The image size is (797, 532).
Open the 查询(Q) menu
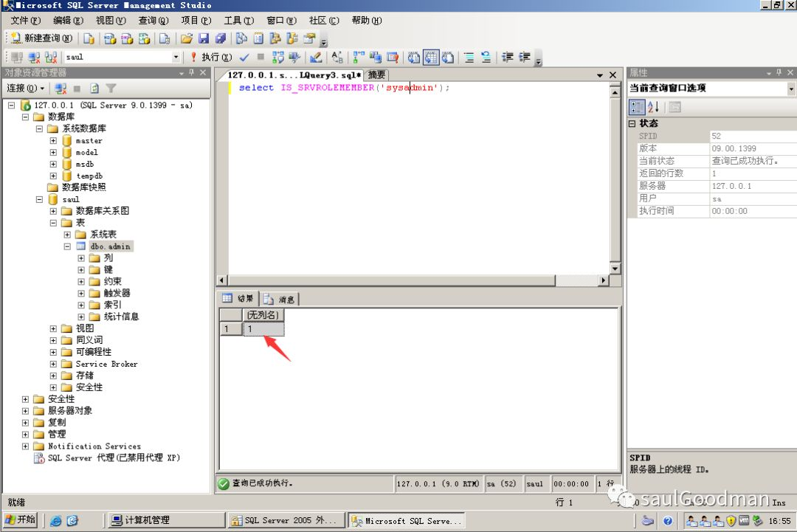153,21
